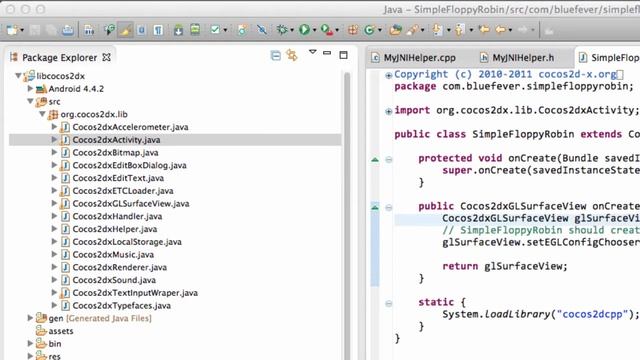Click the Debug bug icon
The image size is (640, 360).
(282, 30)
